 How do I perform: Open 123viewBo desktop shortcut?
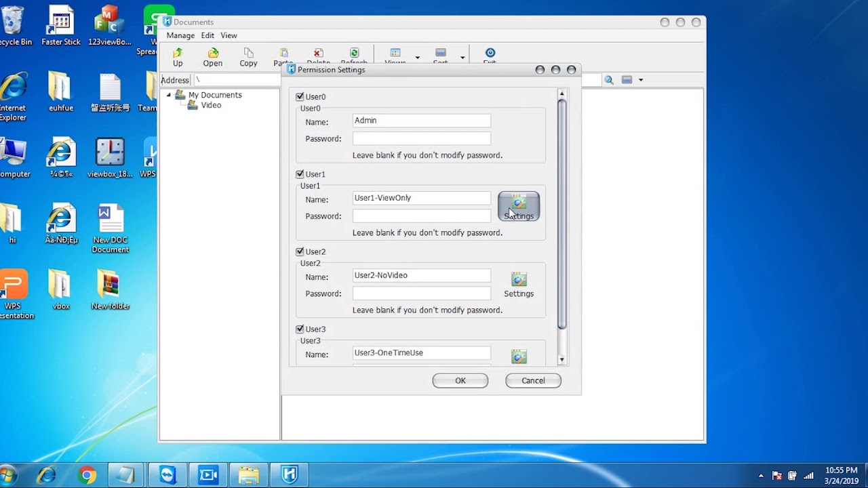(109, 26)
